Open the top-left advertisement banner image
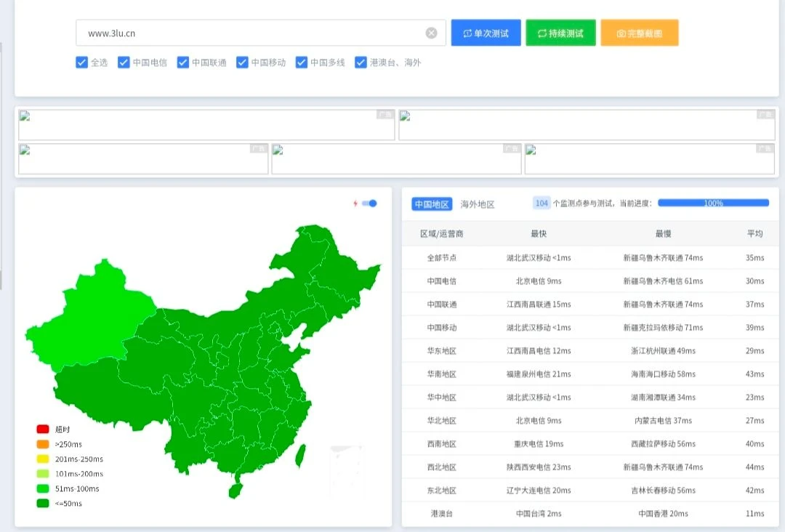The height and width of the screenshot is (532, 785). 206,125
